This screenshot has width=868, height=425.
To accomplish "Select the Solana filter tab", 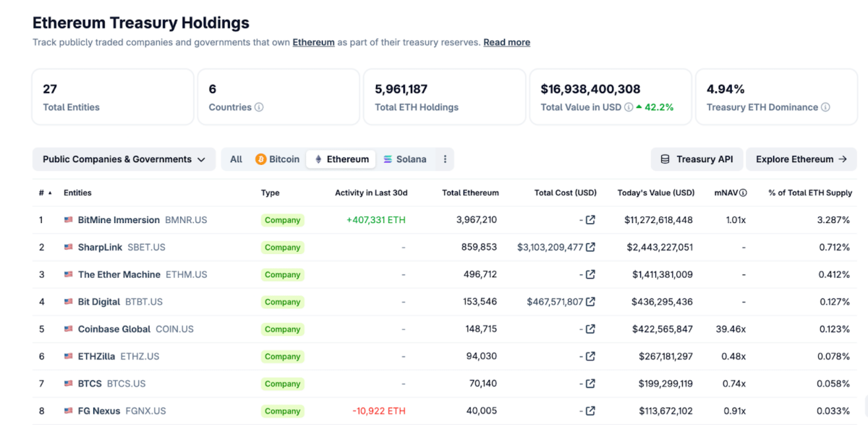I will click(405, 159).
